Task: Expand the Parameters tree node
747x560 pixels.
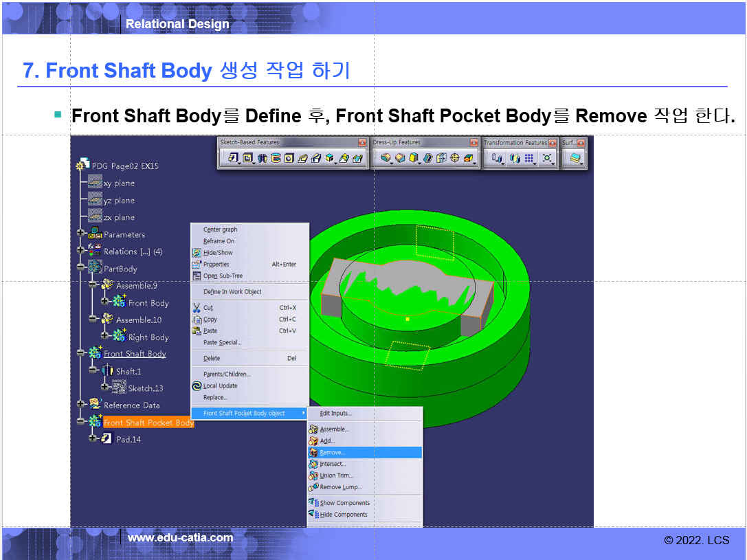Action: pos(81,234)
